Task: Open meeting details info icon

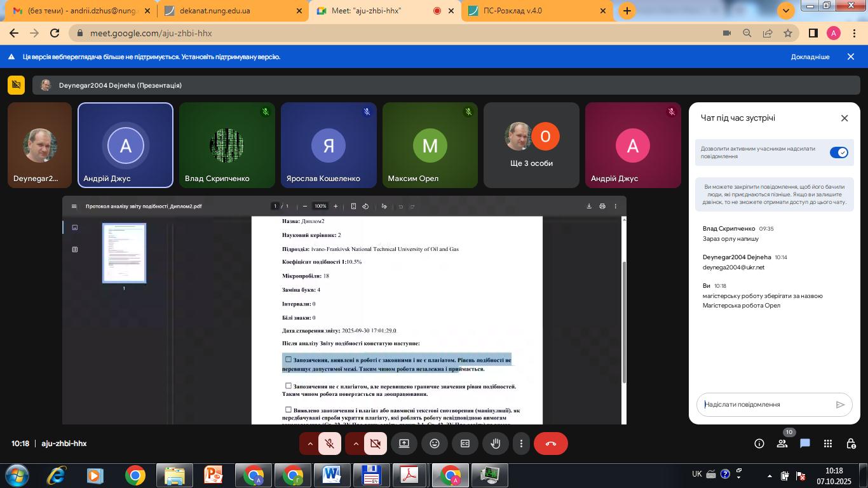Action: (x=759, y=444)
